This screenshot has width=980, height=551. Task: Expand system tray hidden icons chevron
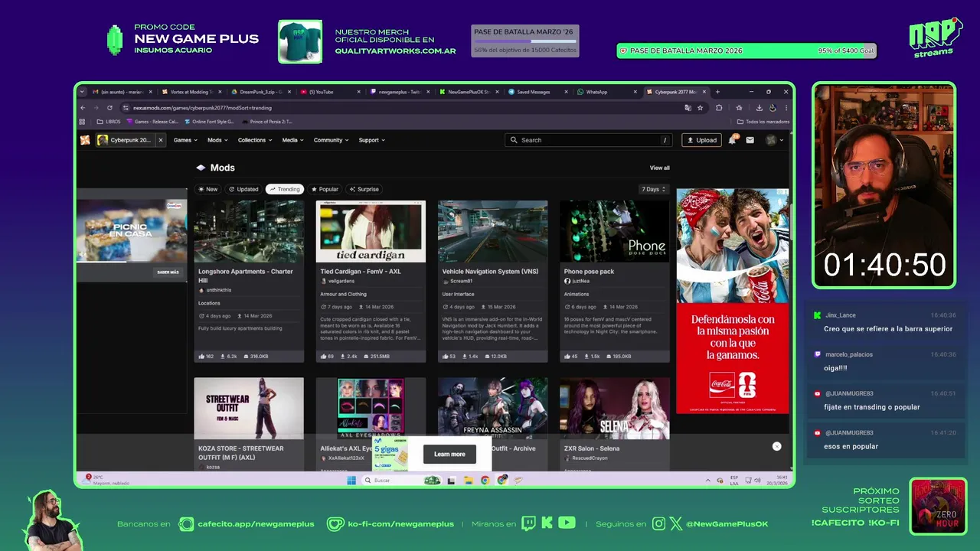click(x=708, y=481)
